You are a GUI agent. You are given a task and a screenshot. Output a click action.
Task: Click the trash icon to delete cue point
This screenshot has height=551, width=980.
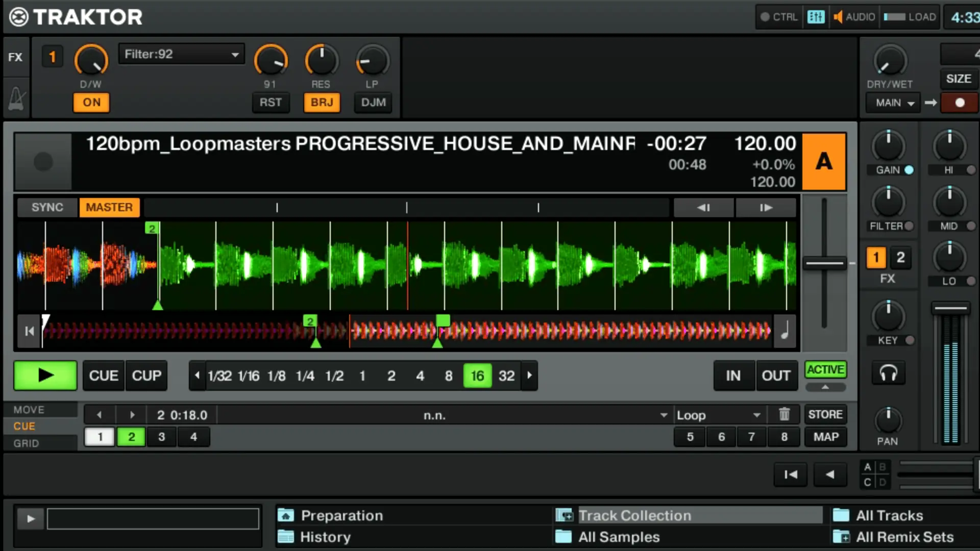point(784,414)
